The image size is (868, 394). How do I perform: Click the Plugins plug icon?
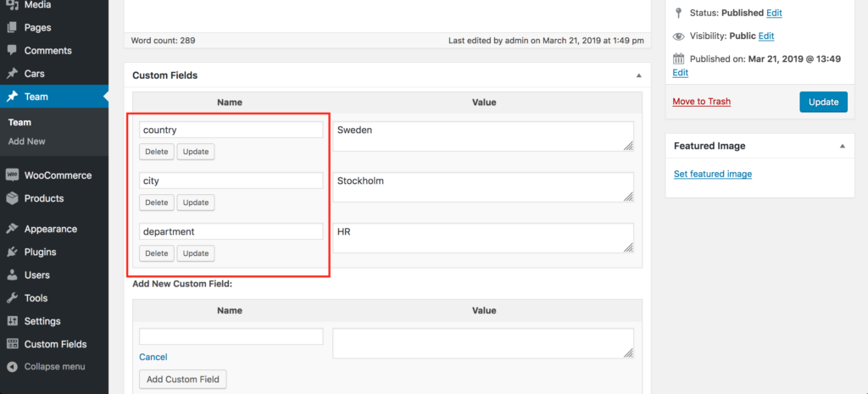pyautogui.click(x=12, y=252)
